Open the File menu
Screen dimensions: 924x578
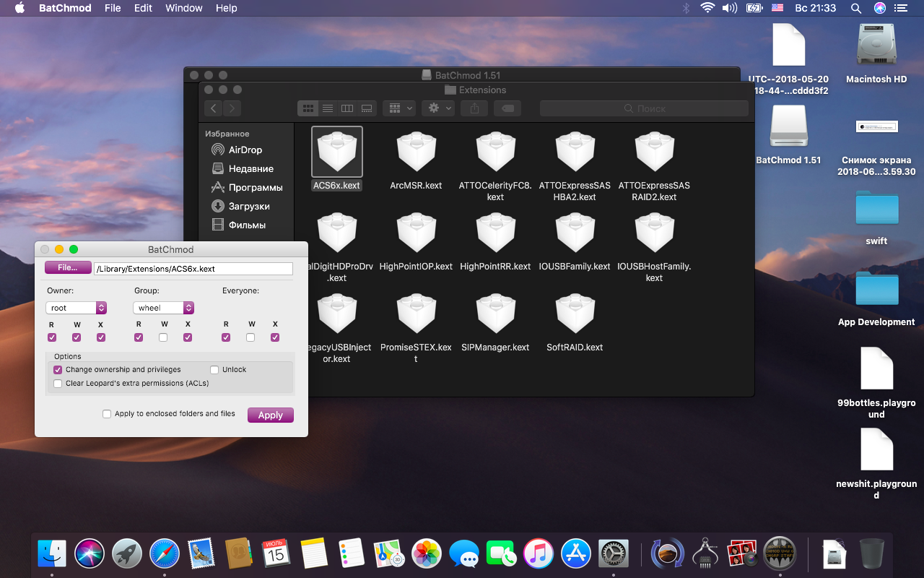113,8
